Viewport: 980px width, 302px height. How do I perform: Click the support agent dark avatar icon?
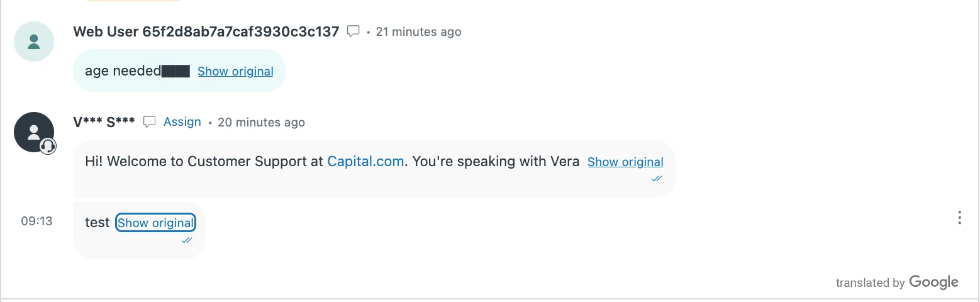coord(34,132)
